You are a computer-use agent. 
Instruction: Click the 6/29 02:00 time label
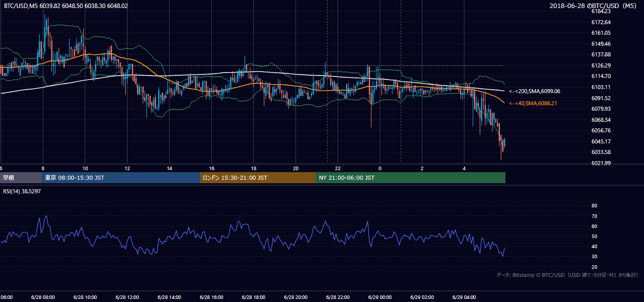(422, 297)
